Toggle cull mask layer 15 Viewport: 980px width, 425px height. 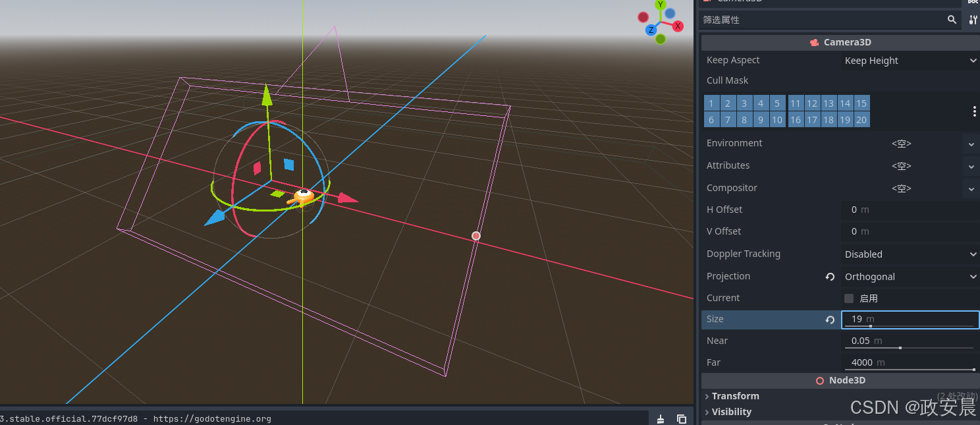861,103
